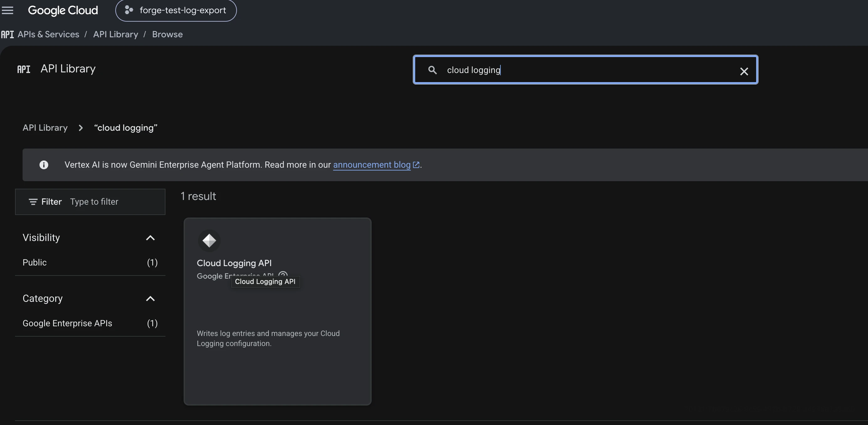Click the API Library page heading
The width and height of the screenshot is (868, 425).
click(x=68, y=69)
